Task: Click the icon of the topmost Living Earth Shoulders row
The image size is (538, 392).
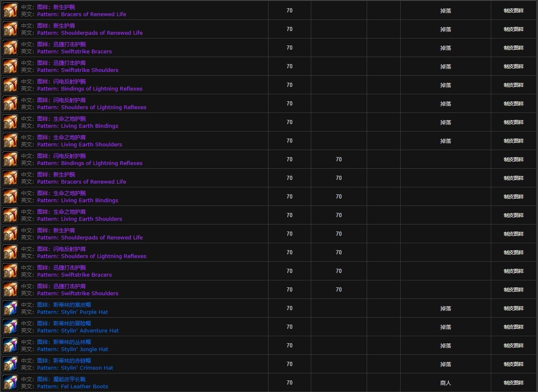Action: tap(10, 141)
